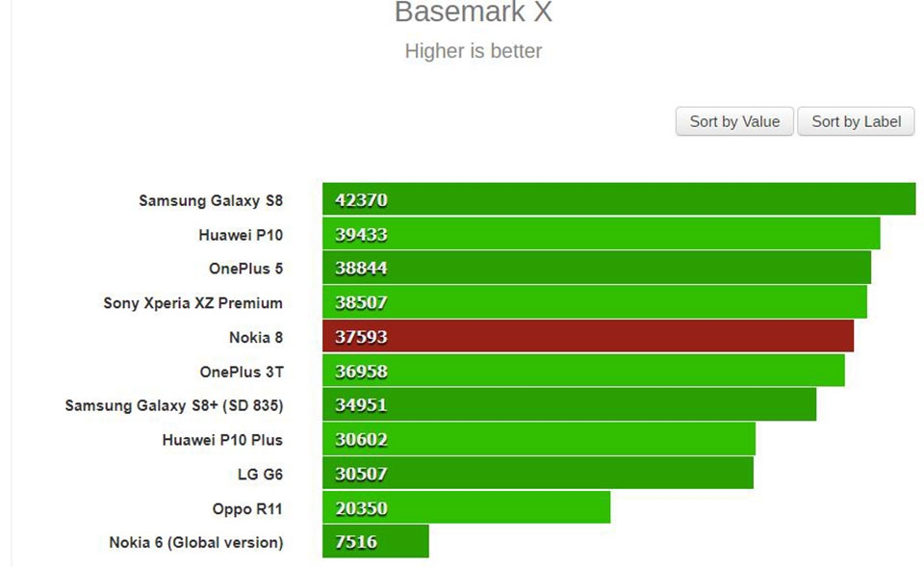The image size is (924, 567).
Task: Click the Nokia 6 bar showing 7516
Action: click(x=375, y=541)
